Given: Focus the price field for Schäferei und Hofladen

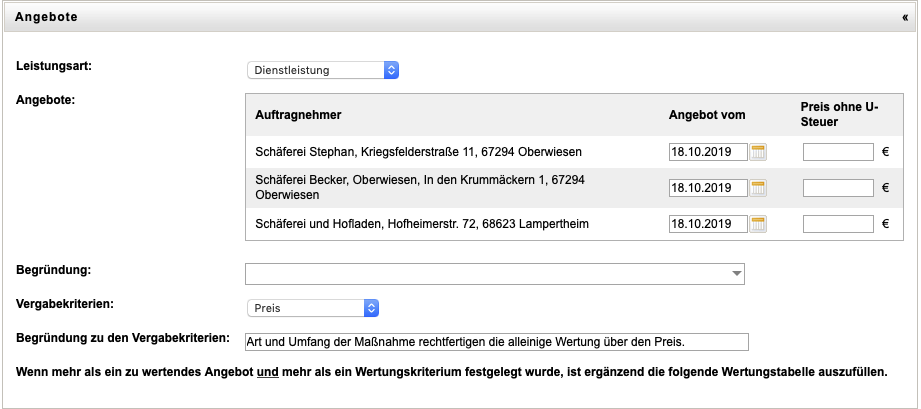Looking at the screenshot, I should tap(838, 224).
